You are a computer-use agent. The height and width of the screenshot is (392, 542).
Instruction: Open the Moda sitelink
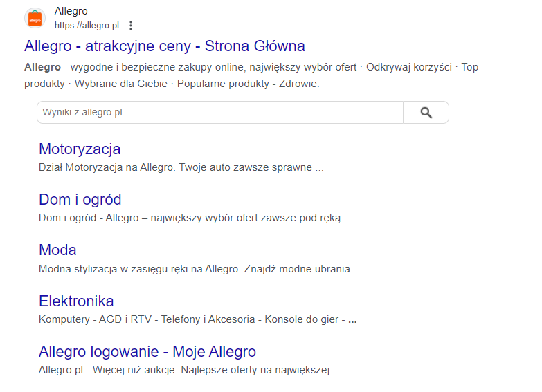(57, 250)
